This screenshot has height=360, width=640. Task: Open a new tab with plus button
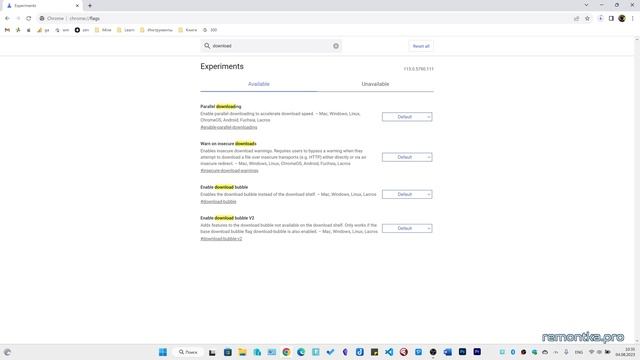pyautogui.click(x=90, y=6)
